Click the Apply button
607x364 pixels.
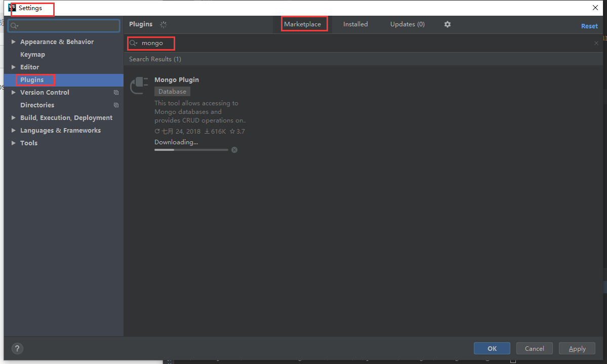point(577,348)
